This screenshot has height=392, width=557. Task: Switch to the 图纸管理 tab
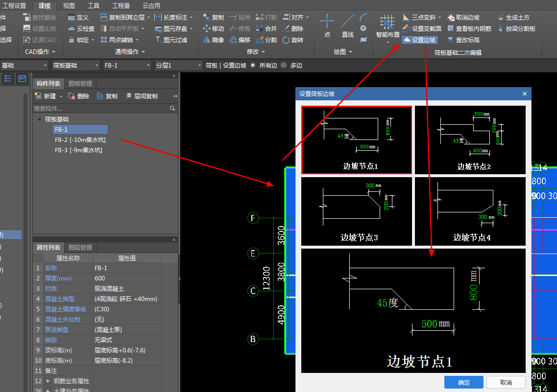coord(80,83)
